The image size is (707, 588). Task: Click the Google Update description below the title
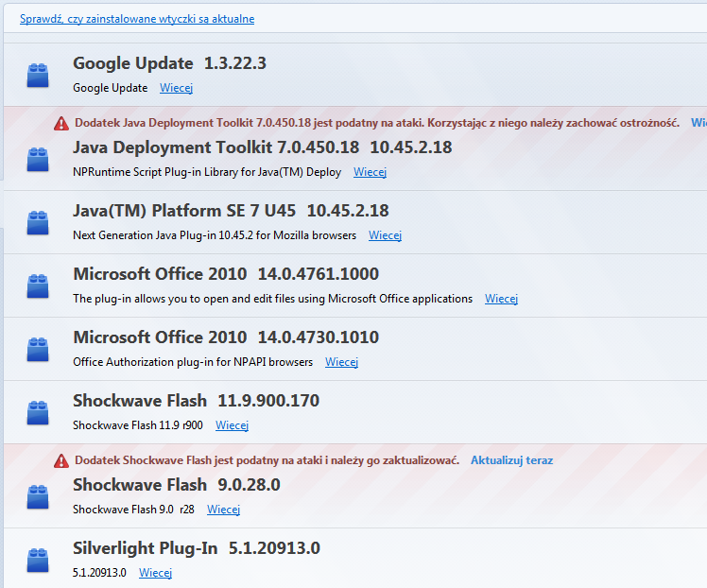(111, 88)
